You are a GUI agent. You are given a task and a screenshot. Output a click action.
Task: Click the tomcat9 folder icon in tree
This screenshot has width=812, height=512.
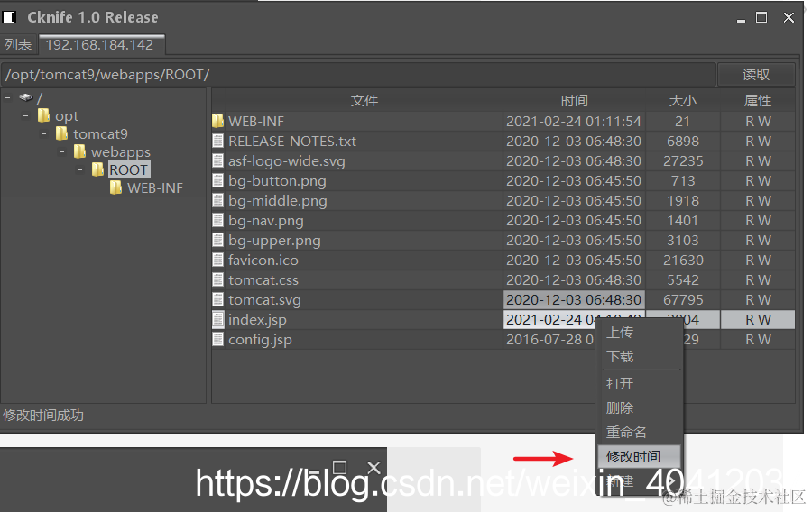tap(61, 133)
